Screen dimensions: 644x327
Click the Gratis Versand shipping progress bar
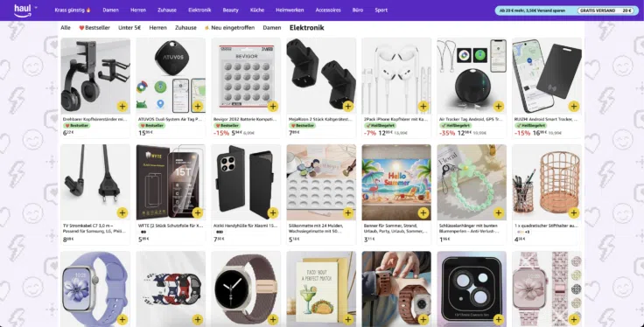(566, 10)
